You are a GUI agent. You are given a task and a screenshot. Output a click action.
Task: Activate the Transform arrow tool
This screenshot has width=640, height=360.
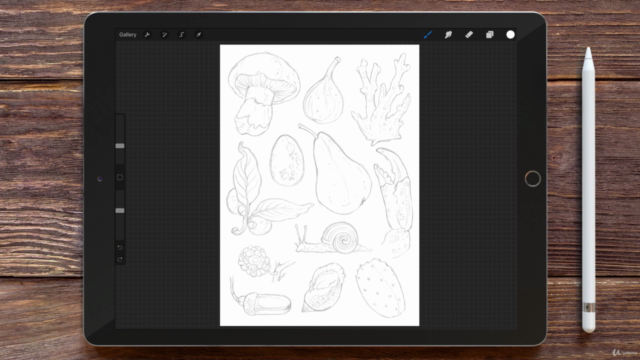pos(199,35)
